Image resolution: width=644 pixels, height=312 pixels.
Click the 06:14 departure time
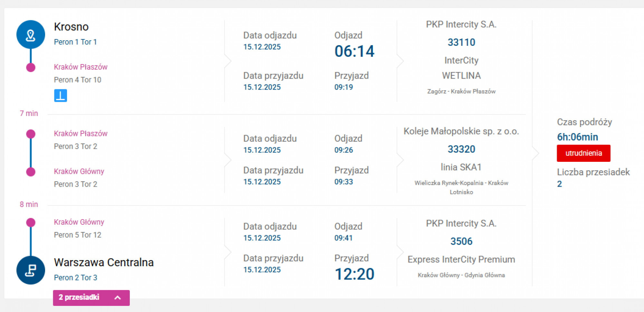pyautogui.click(x=354, y=51)
